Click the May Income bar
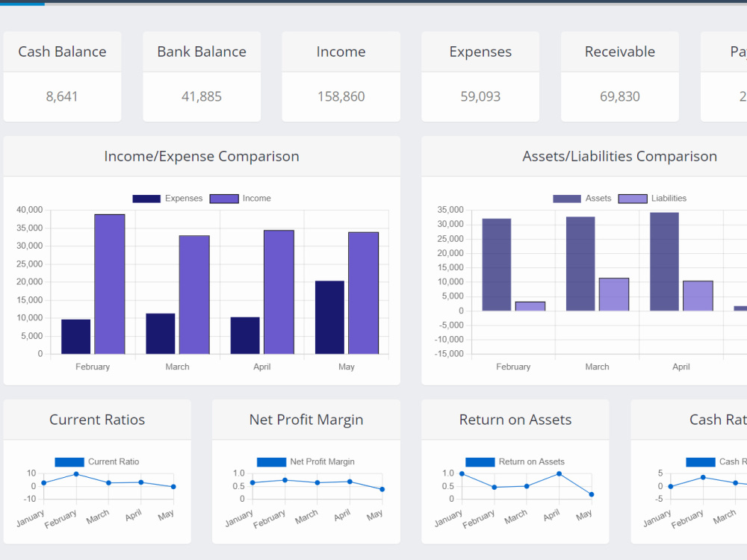The image size is (747, 560). (x=364, y=293)
